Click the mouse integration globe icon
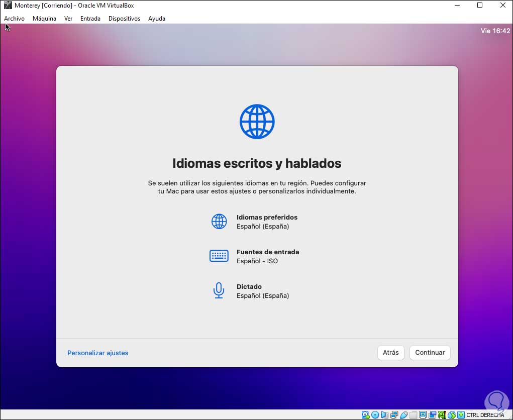This screenshot has width=513, height=420. [x=452, y=415]
